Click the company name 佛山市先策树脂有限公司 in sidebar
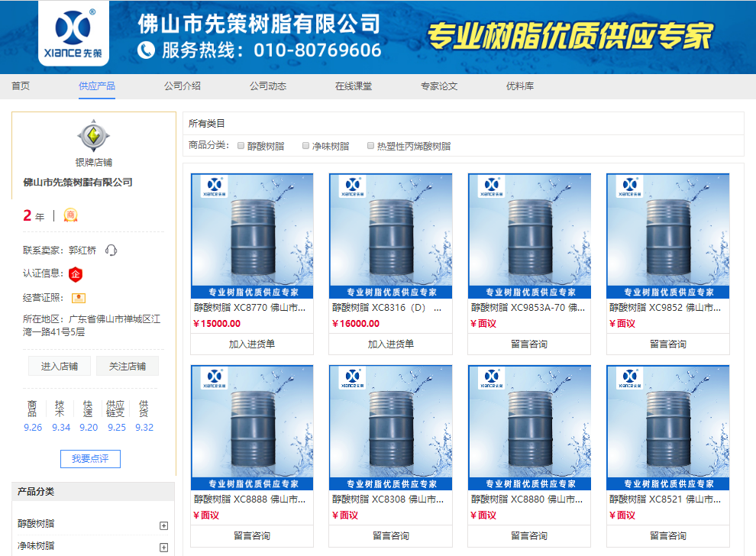 click(78, 183)
